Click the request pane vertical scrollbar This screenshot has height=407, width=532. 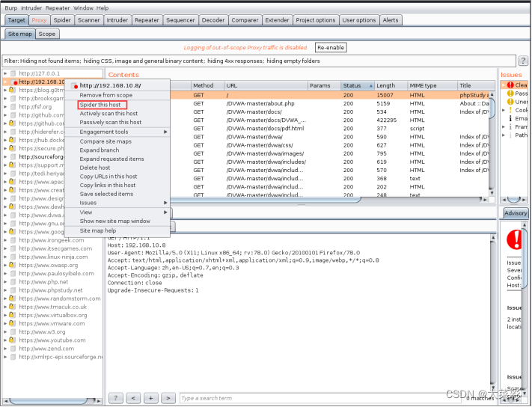click(493, 312)
